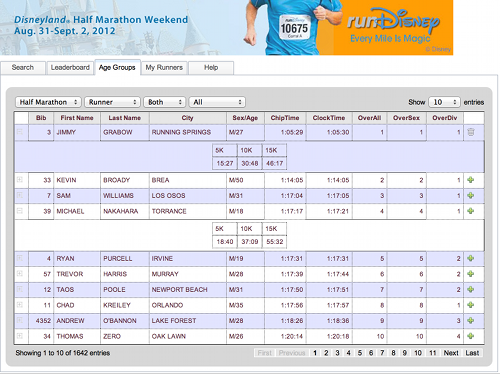Switch to the Leaderboard tab
This screenshot has width=500, height=374.
[70, 68]
